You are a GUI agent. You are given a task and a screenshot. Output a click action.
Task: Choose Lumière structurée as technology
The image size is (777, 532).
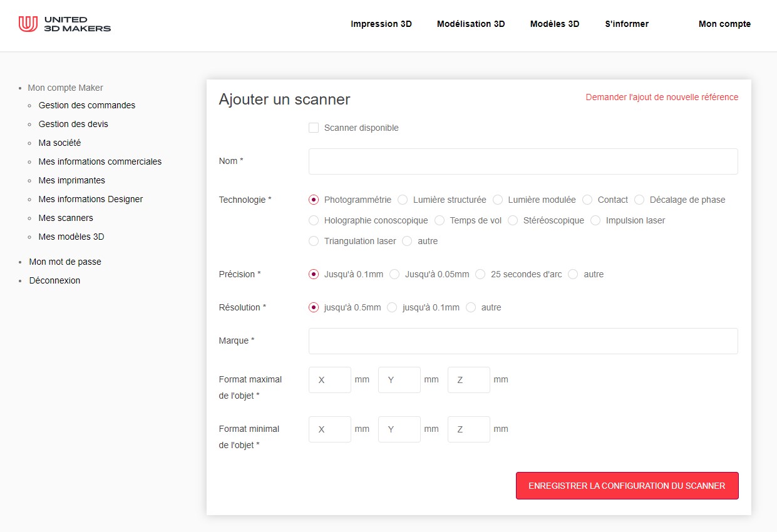coord(403,200)
